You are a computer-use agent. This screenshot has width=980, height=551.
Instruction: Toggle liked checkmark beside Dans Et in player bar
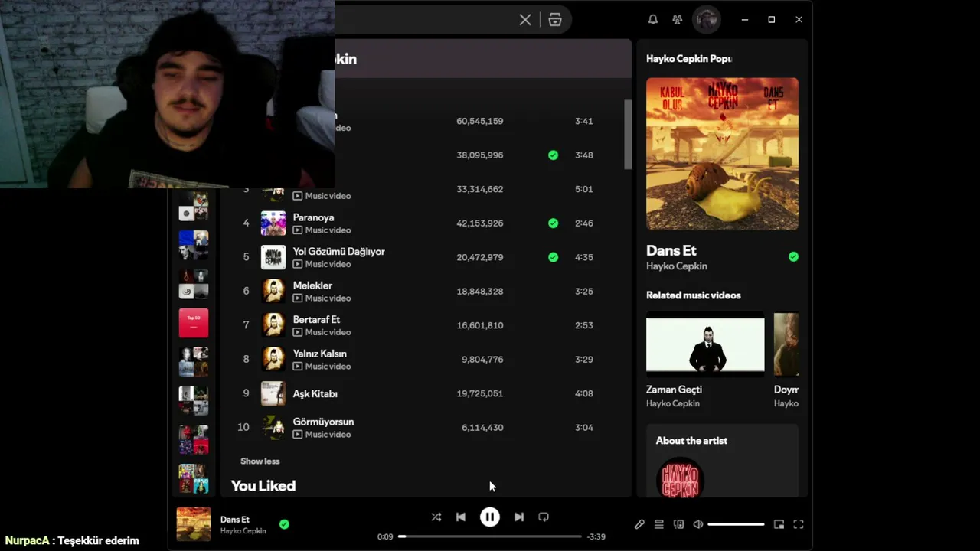pyautogui.click(x=284, y=524)
